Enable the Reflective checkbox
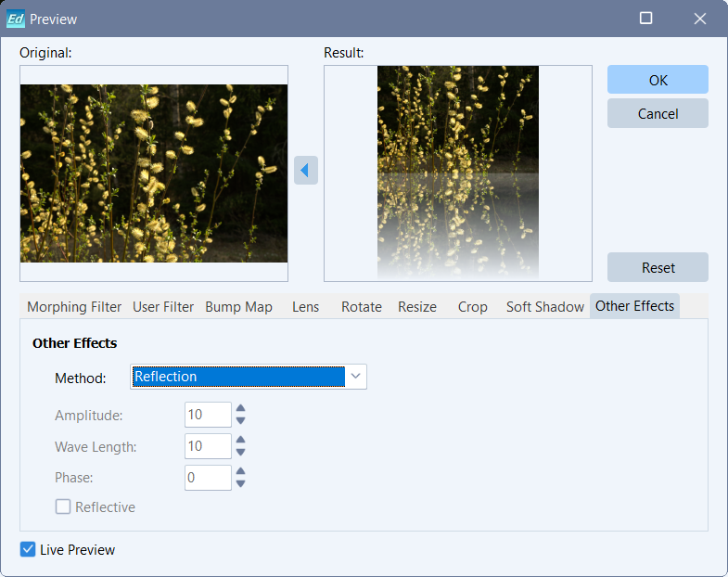 tap(63, 507)
